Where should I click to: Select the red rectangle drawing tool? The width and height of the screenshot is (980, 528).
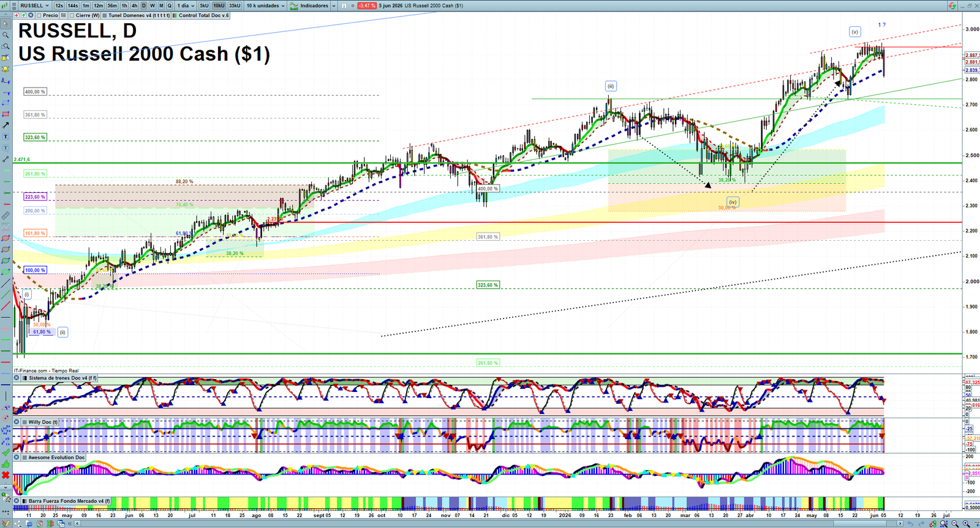[6, 114]
